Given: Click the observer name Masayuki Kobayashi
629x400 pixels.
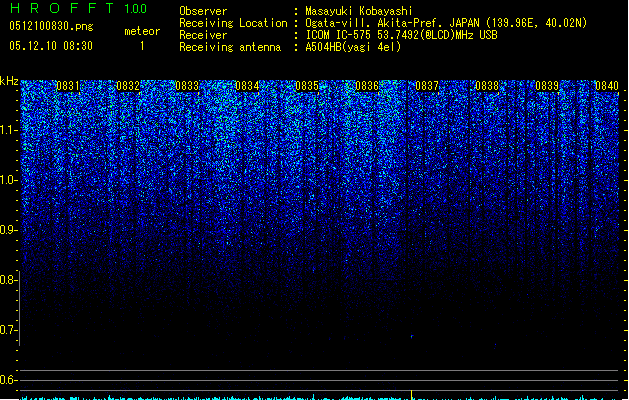Looking at the screenshot, I should tap(358, 11).
